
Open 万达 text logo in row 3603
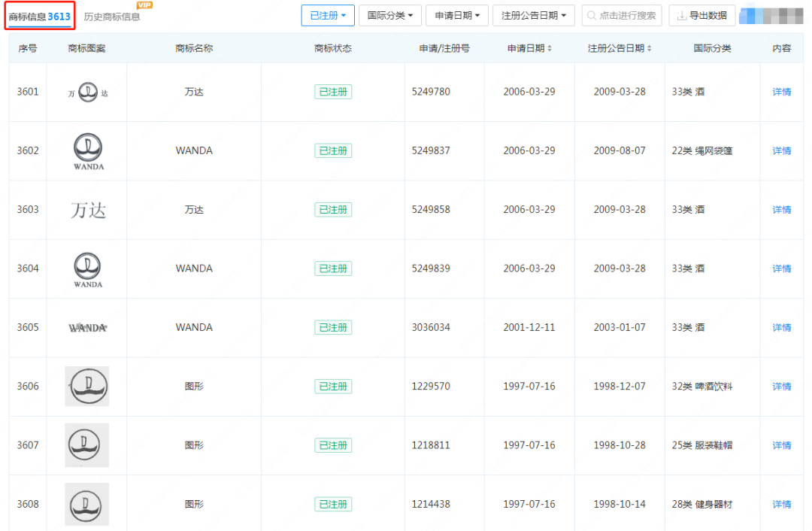tap(88, 210)
